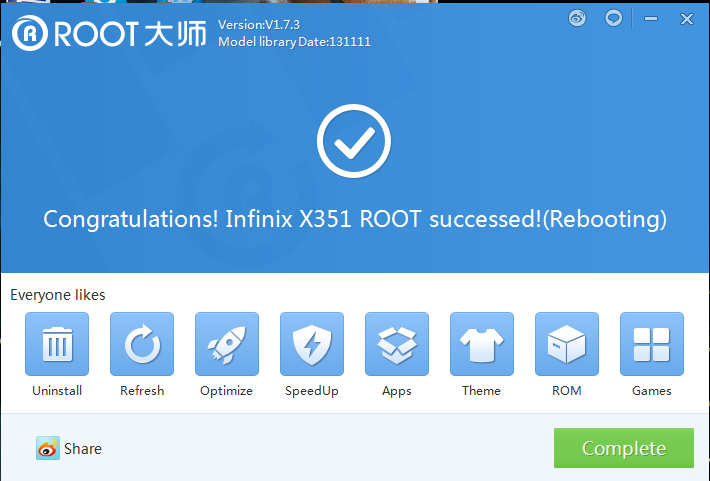Open the SpeedUp shield icon

[x=312, y=344]
